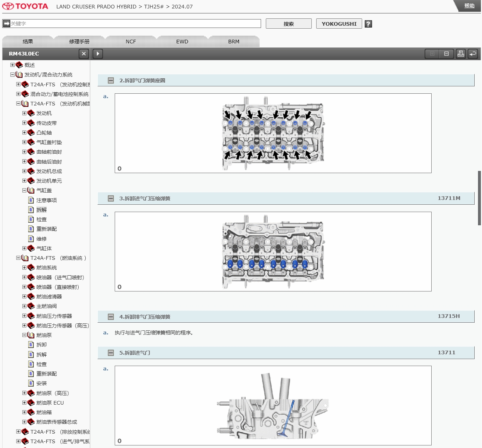Click the Toyota logo
Screen dimensions: 482x448
pos(25,7)
